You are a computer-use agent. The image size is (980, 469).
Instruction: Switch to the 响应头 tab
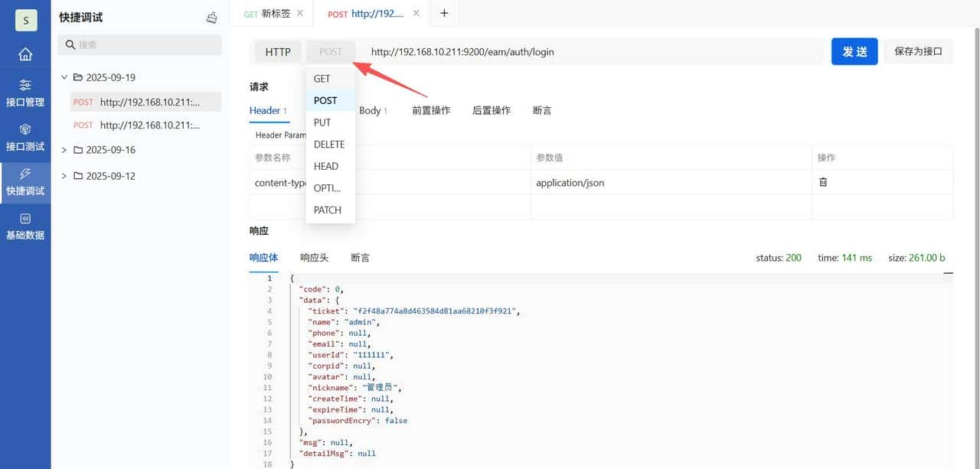point(314,258)
